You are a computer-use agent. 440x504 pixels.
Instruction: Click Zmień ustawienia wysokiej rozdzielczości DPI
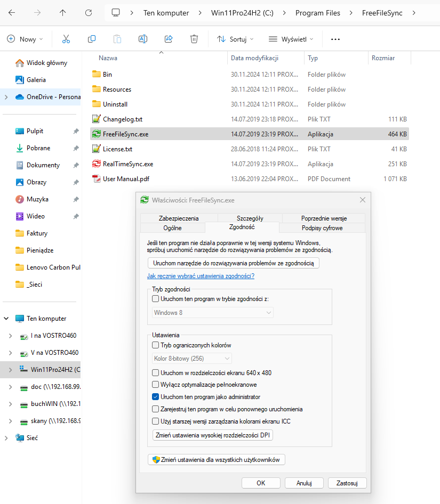pyautogui.click(x=213, y=435)
